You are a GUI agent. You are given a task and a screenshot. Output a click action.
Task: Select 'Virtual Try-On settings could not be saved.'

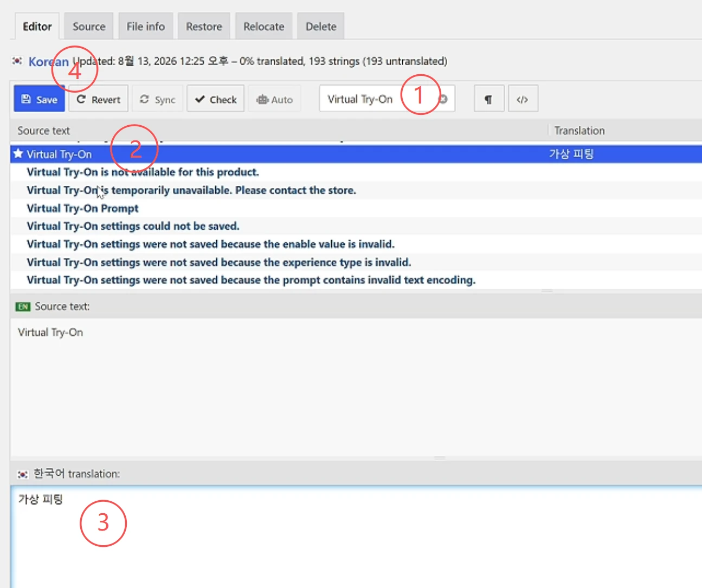coord(356,226)
